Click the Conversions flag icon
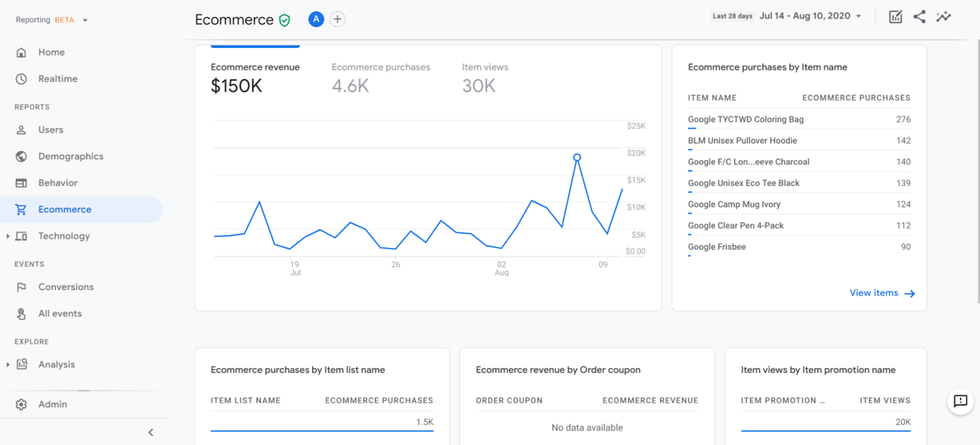The height and width of the screenshot is (445, 980). coord(21,287)
